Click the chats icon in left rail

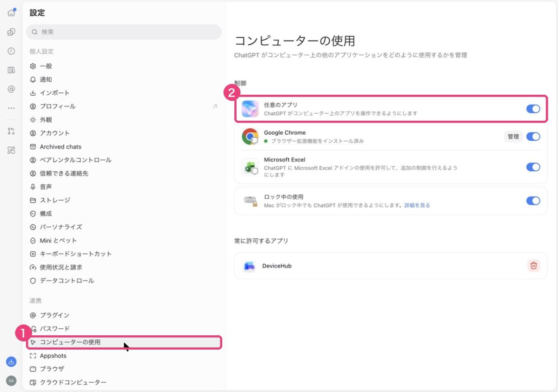pos(11,32)
